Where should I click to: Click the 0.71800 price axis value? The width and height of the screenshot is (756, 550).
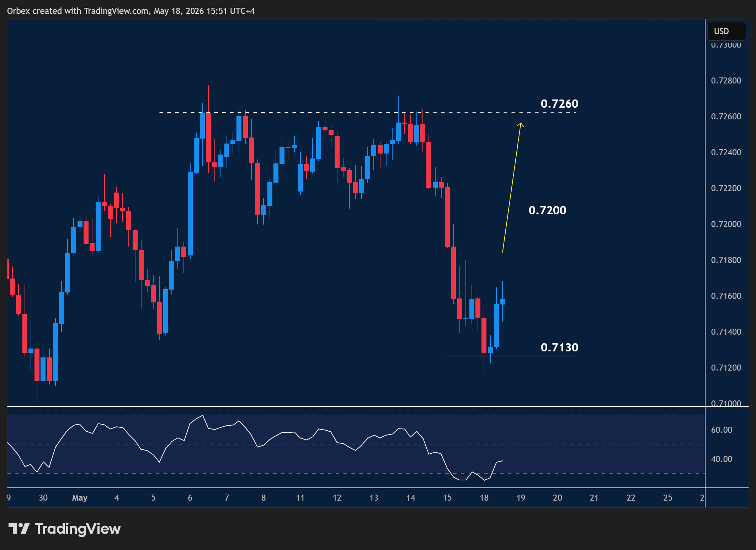tap(726, 260)
